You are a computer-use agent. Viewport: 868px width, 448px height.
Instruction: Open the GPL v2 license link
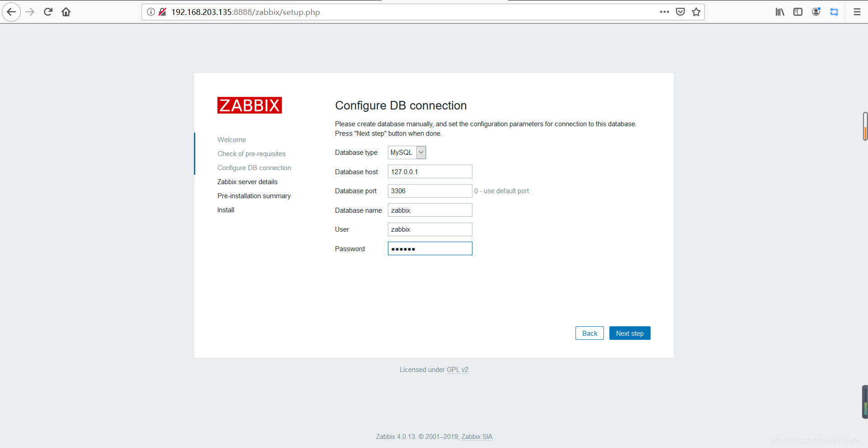click(x=458, y=370)
